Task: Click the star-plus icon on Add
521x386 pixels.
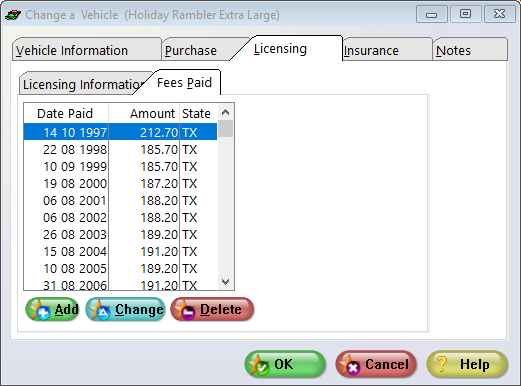Action: coord(39,310)
